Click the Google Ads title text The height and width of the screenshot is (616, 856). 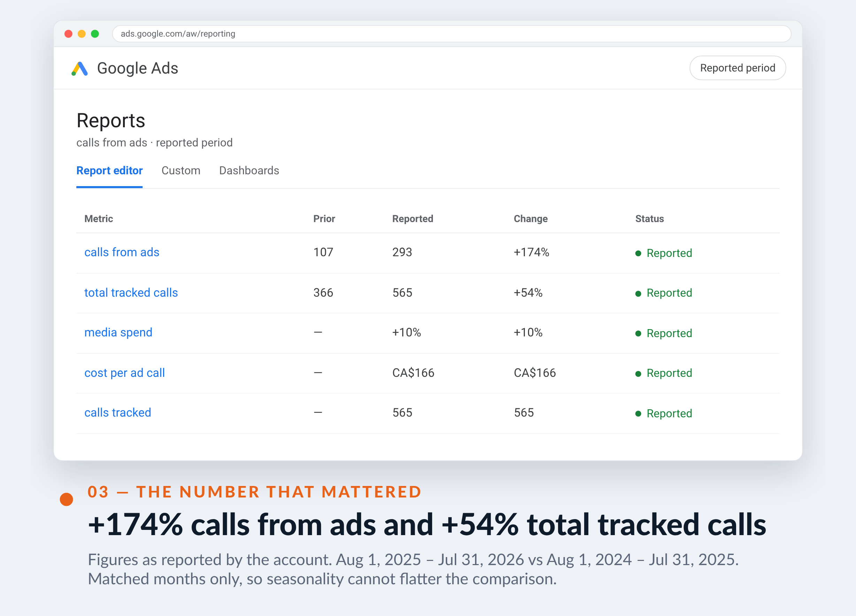tap(137, 68)
